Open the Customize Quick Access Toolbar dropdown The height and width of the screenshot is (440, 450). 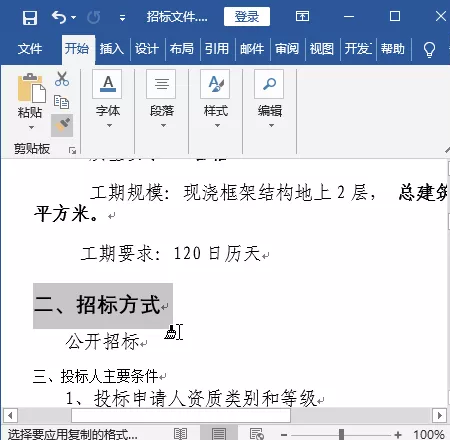click(122, 18)
